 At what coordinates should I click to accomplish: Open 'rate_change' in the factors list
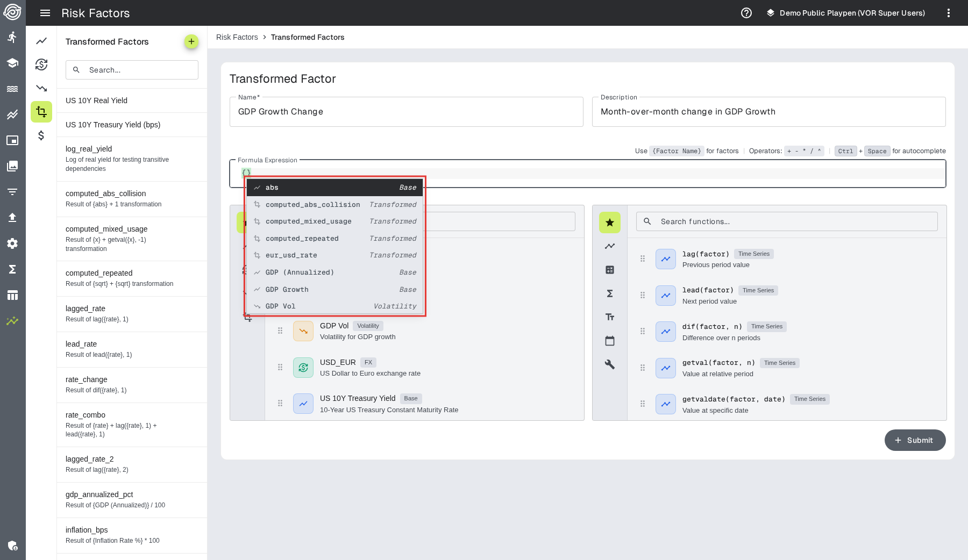click(x=132, y=384)
